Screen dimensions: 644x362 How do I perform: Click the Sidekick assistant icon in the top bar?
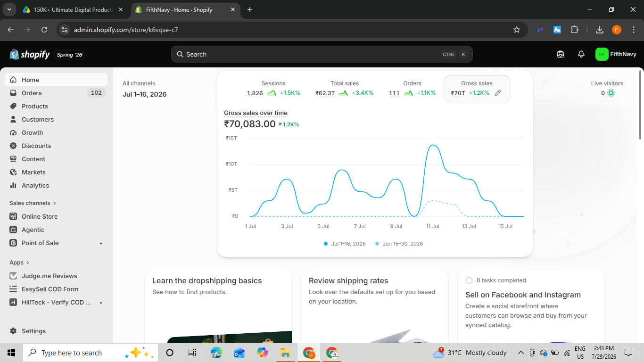561,54
